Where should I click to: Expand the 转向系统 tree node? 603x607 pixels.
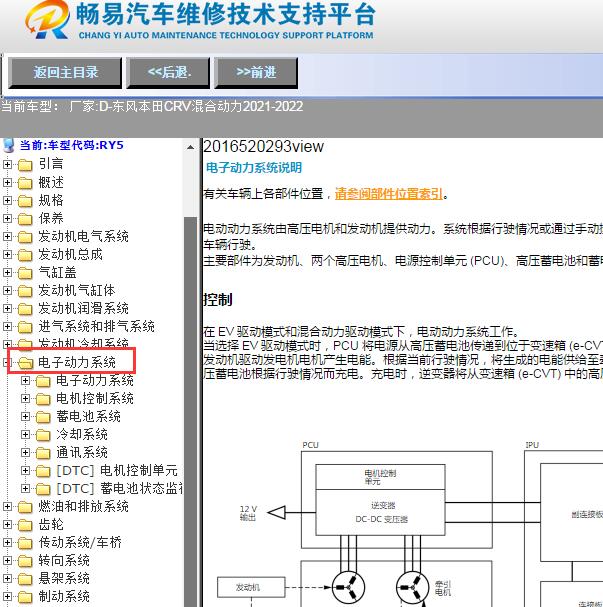[x=7, y=561]
